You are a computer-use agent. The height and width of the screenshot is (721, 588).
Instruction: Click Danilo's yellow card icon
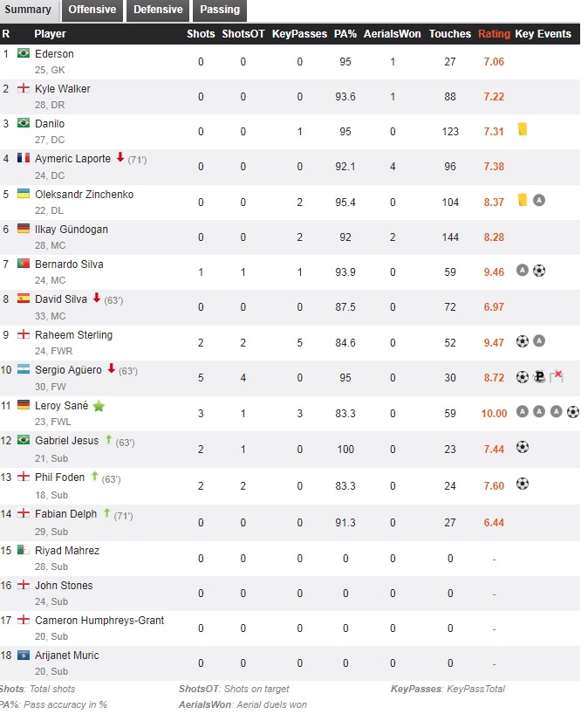(523, 129)
